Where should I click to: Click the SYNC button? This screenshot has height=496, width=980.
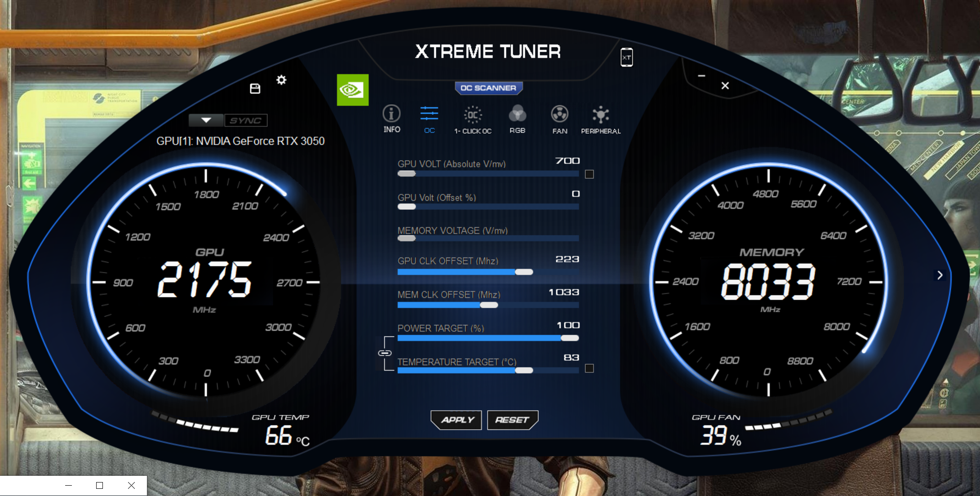coord(246,120)
